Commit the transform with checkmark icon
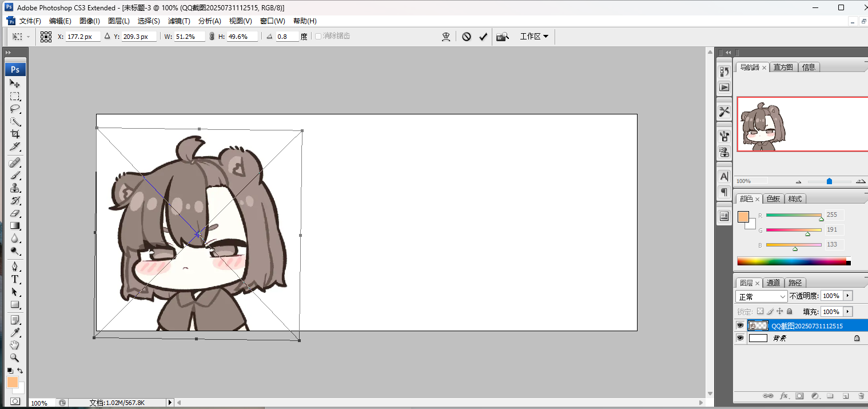868x409 pixels. (483, 37)
